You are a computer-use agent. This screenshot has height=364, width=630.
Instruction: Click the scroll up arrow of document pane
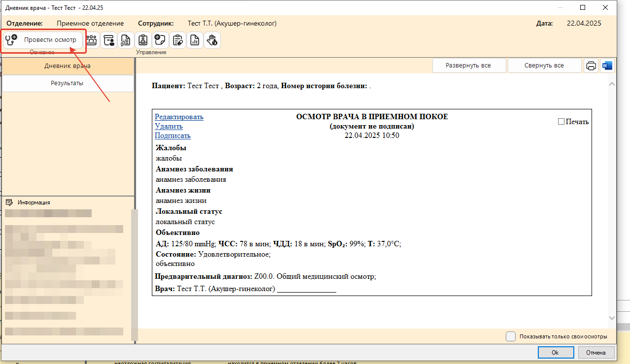pyautogui.click(x=612, y=85)
